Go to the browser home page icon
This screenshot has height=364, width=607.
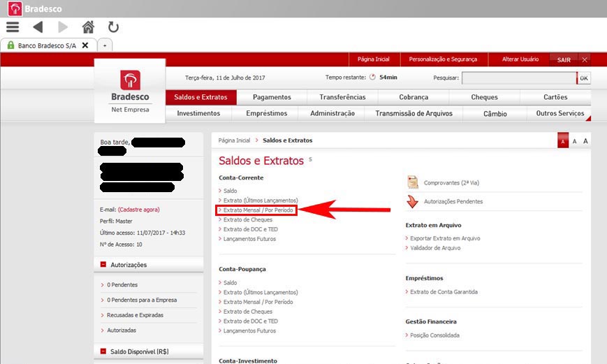(x=88, y=27)
